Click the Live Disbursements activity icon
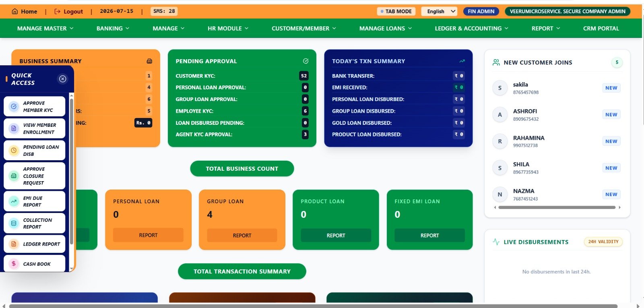This screenshot has width=644, height=308. tap(496, 242)
